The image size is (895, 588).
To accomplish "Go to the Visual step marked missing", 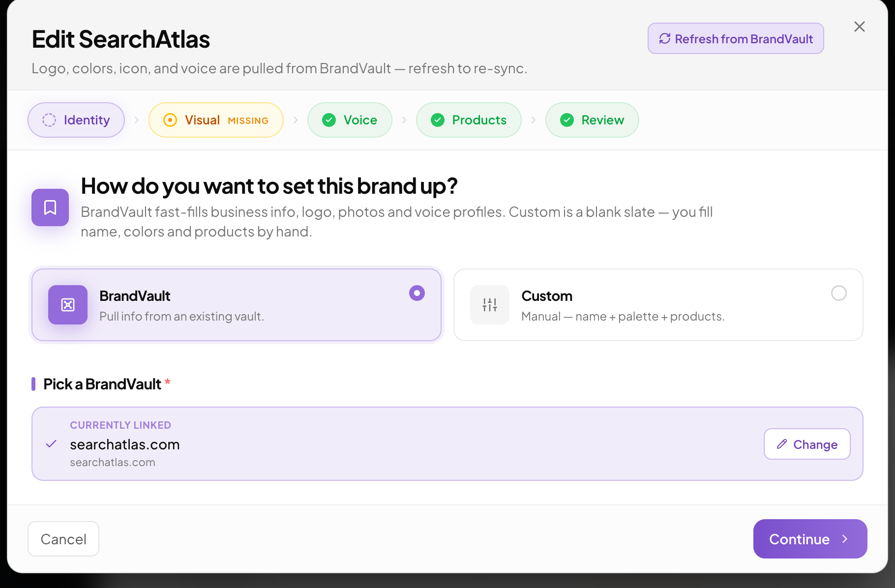I will tap(216, 120).
